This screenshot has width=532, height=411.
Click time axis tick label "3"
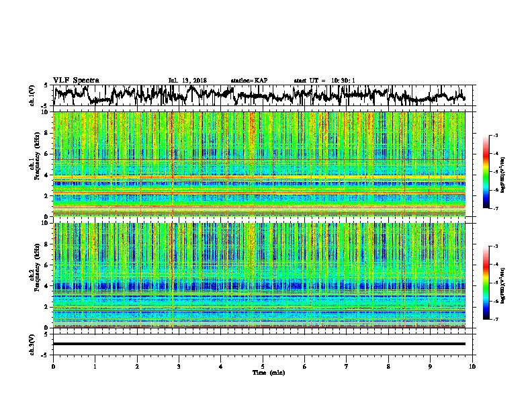179,367
